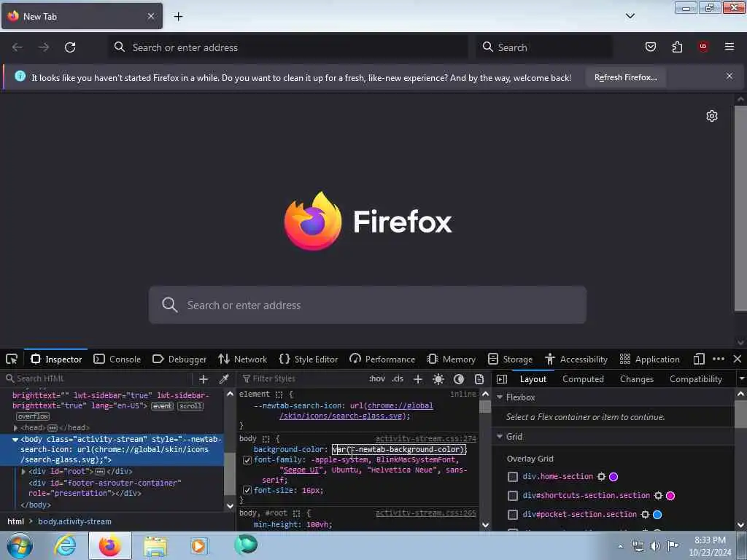Open Windows Explorer folder in taskbar
This screenshot has width=747, height=560.
155,545
